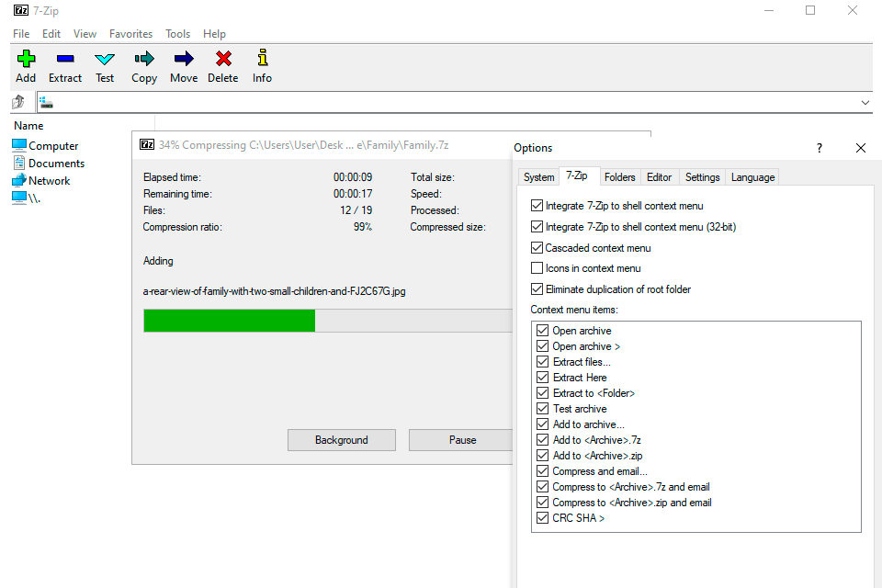Uncheck Extract Here context item
This screenshot has width=882, height=588.
tap(542, 377)
